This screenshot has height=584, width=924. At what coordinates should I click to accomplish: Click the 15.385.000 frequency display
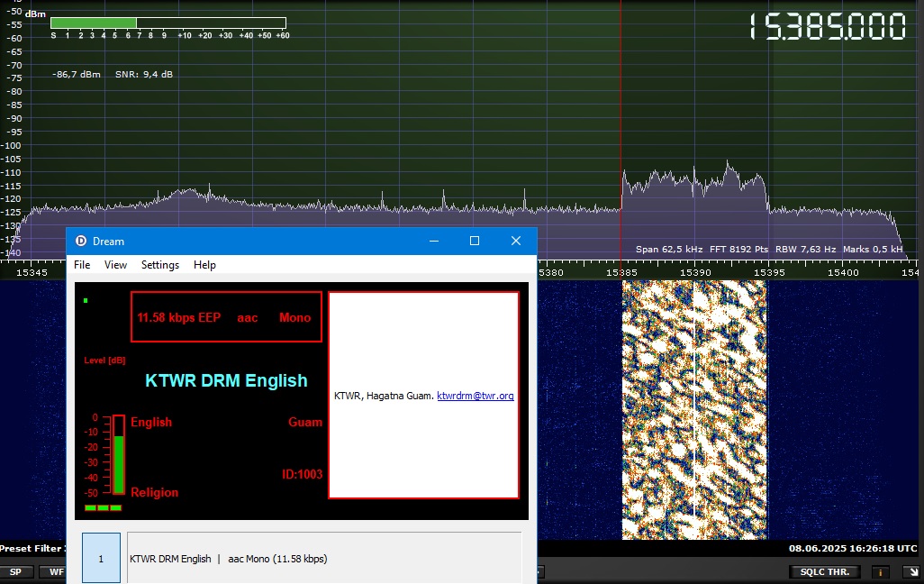(828, 27)
